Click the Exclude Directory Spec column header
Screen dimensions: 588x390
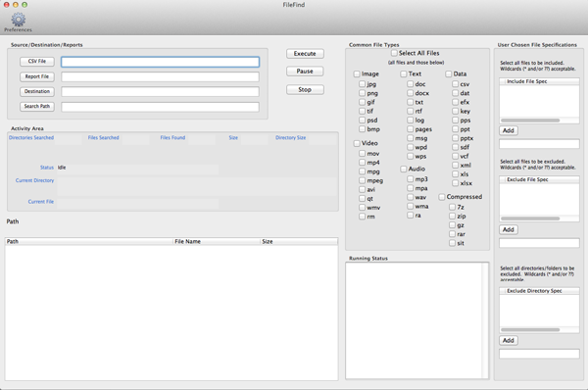(539, 291)
